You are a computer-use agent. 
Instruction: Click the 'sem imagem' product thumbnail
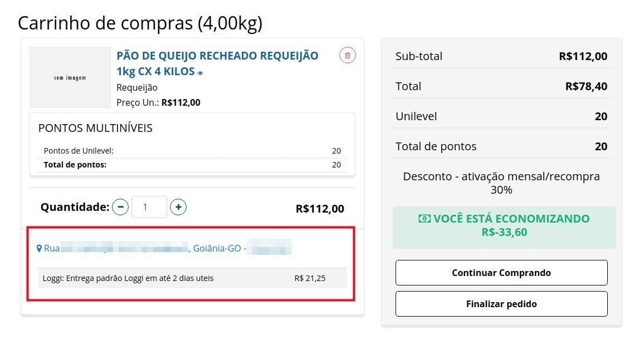point(70,77)
